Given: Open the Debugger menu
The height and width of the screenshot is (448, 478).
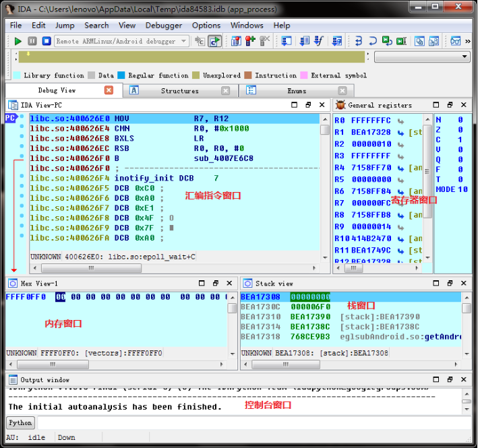Looking at the screenshot, I should click(x=164, y=25).
